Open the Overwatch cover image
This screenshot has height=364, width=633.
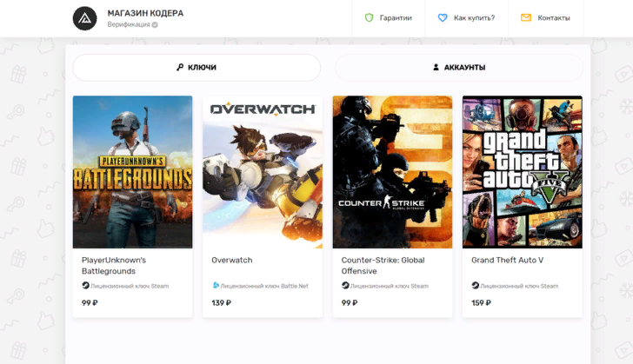263,172
